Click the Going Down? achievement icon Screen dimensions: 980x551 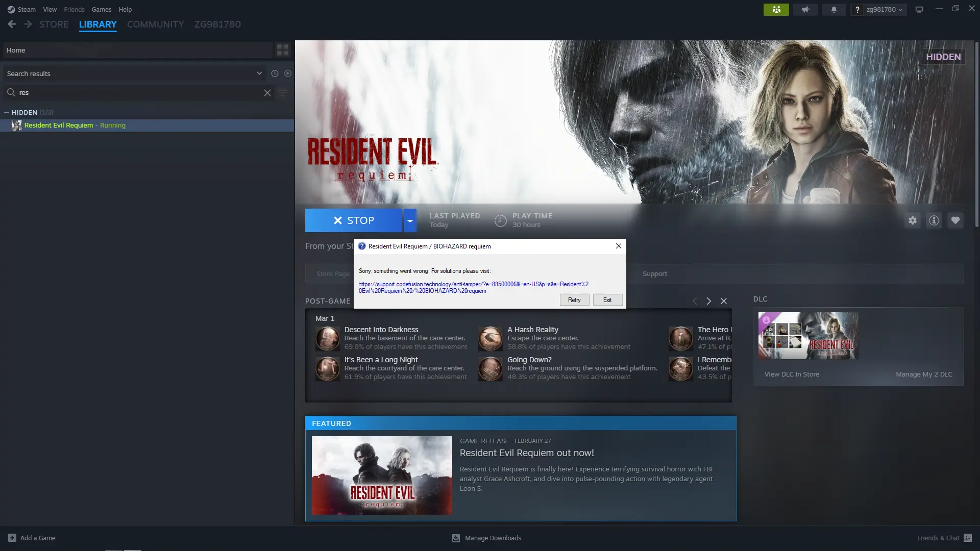490,369
